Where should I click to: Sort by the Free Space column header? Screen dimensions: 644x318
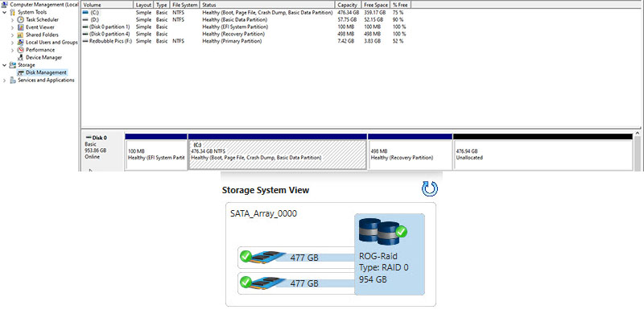pos(375,5)
